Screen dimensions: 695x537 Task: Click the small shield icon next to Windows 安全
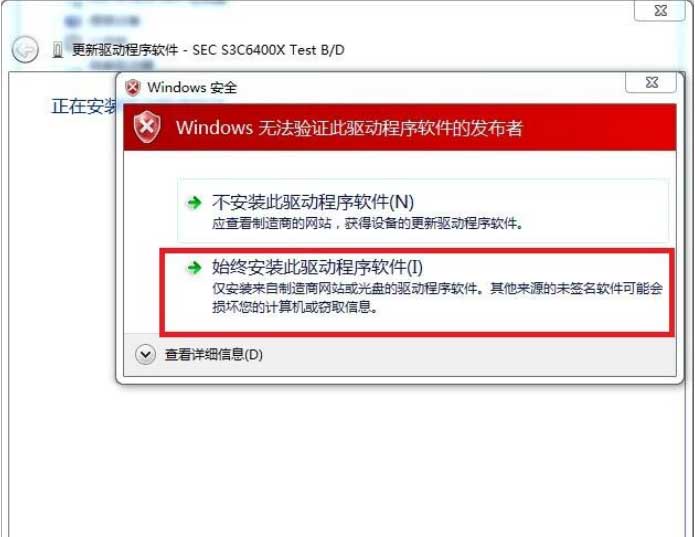[x=133, y=88]
